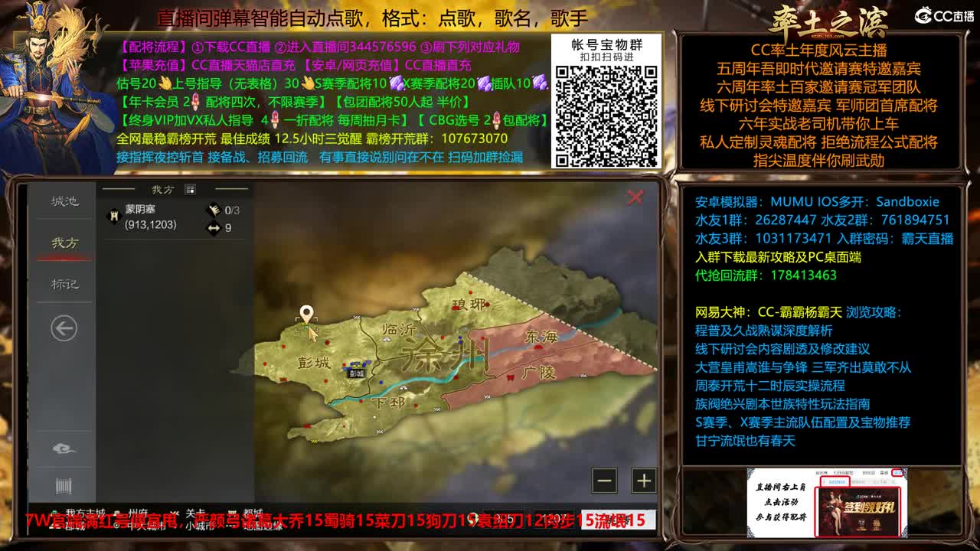Select the 我方 tab in sidebar
This screenshot has width=980, height=551.
(65, 243)
